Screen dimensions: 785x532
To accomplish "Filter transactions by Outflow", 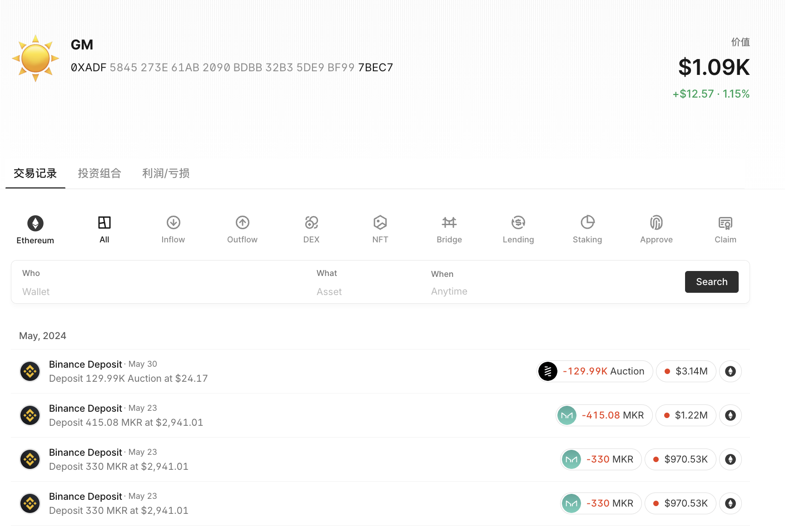I will pyautogui.click(x=242, y=230).
